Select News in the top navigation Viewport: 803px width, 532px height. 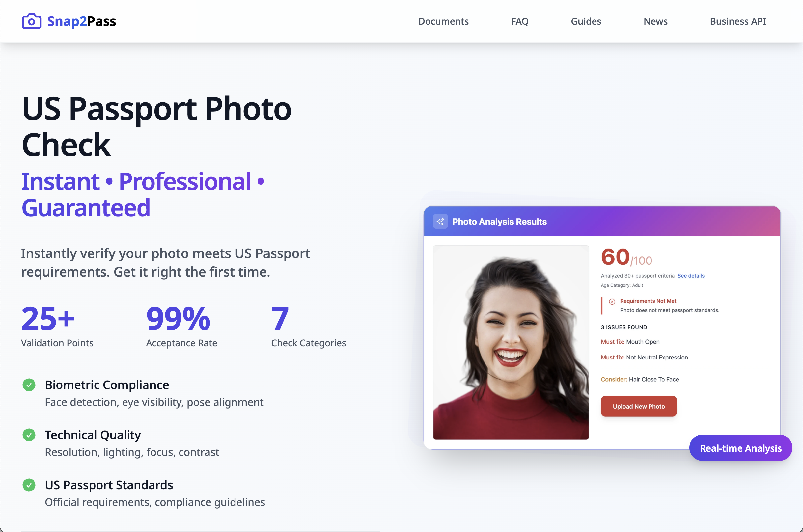pos(655,21)
